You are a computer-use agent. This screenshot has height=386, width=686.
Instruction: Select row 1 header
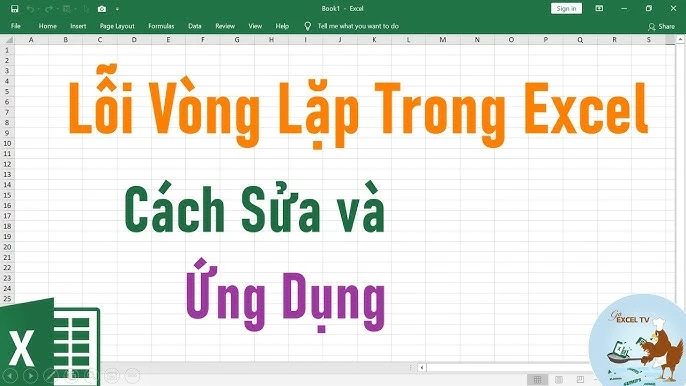pyautogui.click(x=7, y=50)
